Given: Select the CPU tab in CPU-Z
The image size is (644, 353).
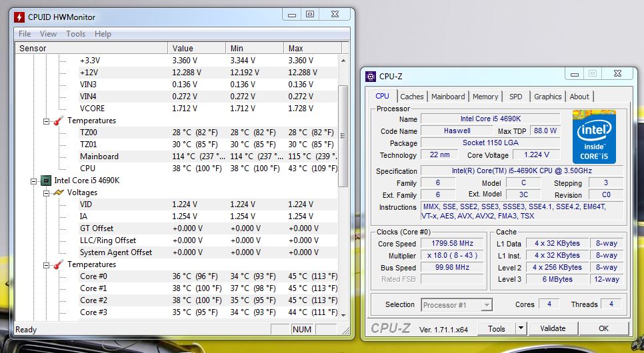Looking at the screenshot, I should (x=383, y=96).
